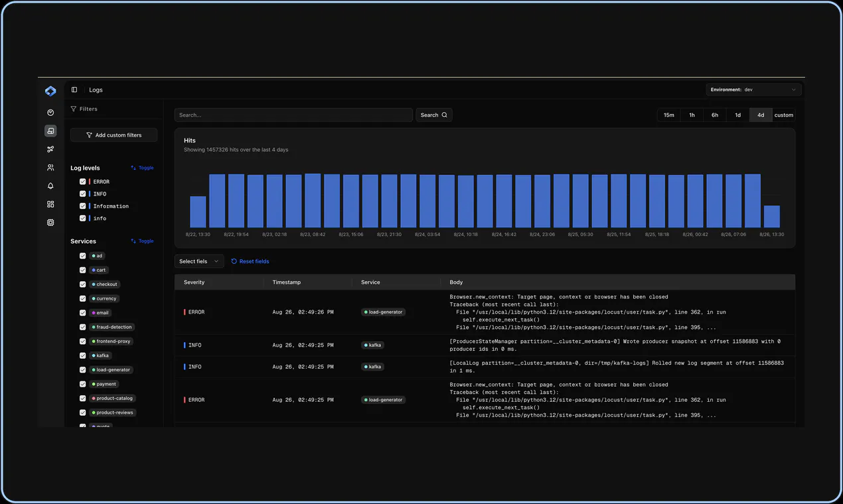
Task: Uncheck the cart service checkbox
Action: pyautogui.click(x=82, y=270)
